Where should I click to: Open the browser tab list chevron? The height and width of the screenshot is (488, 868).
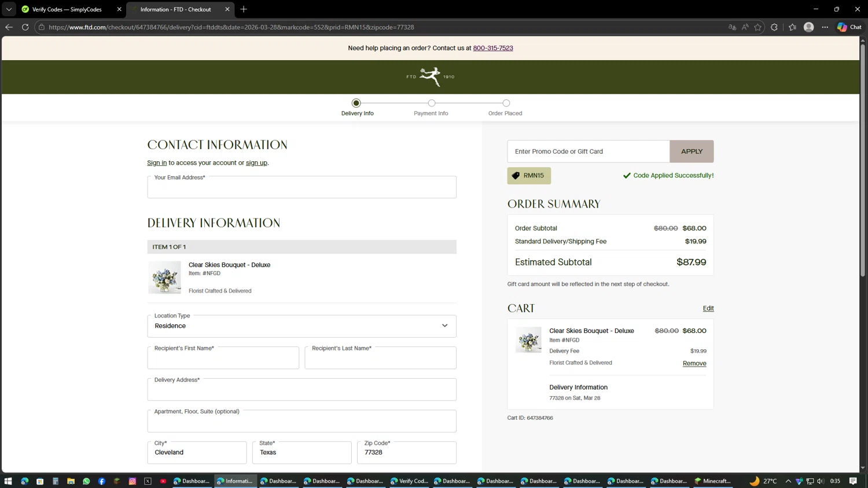pos(9,9)
